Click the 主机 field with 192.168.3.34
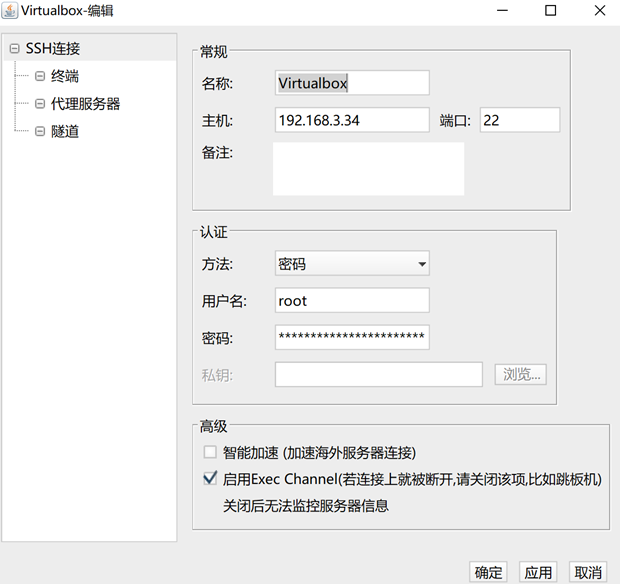The image size is (620, 584). (352, 121)
